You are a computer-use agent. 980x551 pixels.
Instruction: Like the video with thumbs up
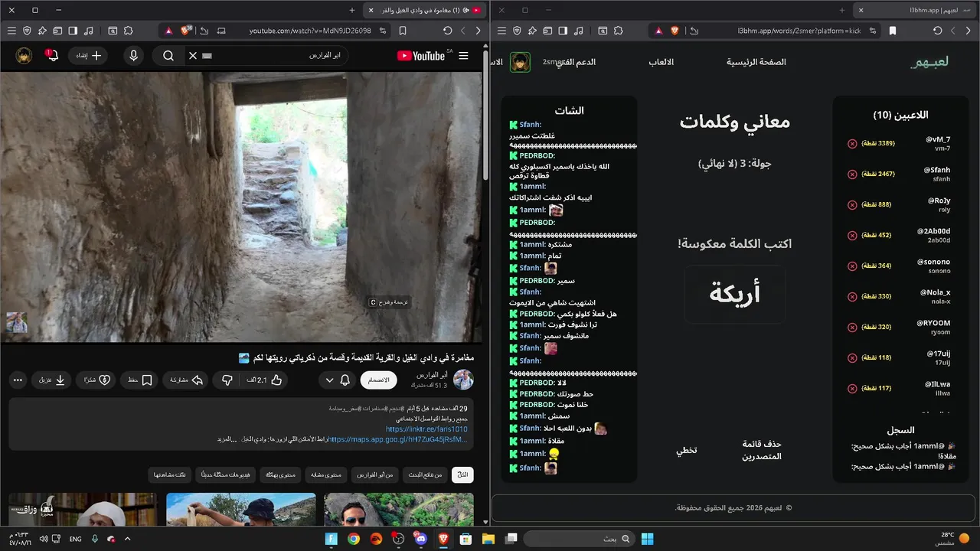[x=265, y=380]
